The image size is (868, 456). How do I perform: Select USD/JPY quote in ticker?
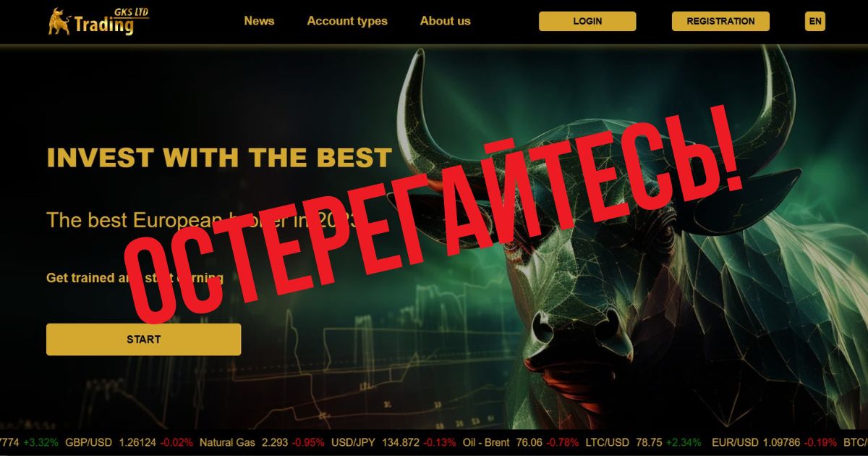(x=393, y=442)
